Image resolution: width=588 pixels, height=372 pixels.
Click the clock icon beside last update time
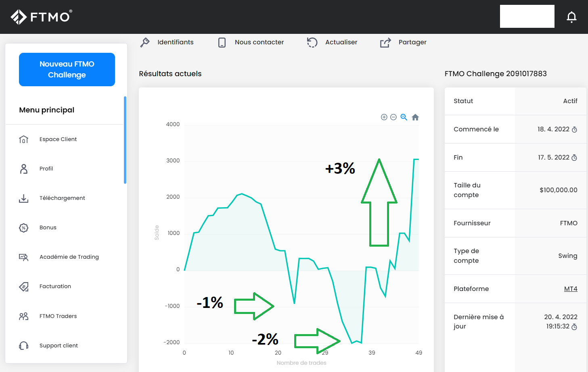tap(574, 327)
